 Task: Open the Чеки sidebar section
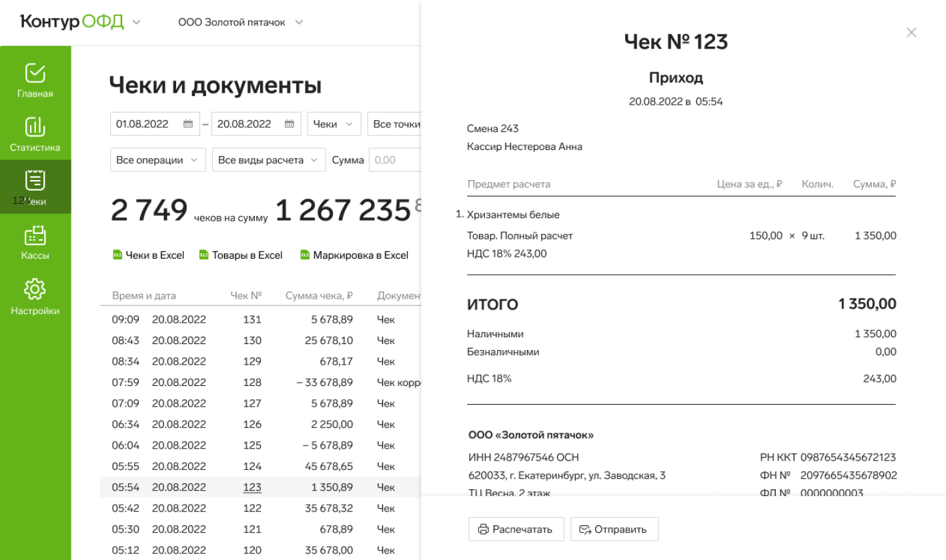tap(35, 187)
